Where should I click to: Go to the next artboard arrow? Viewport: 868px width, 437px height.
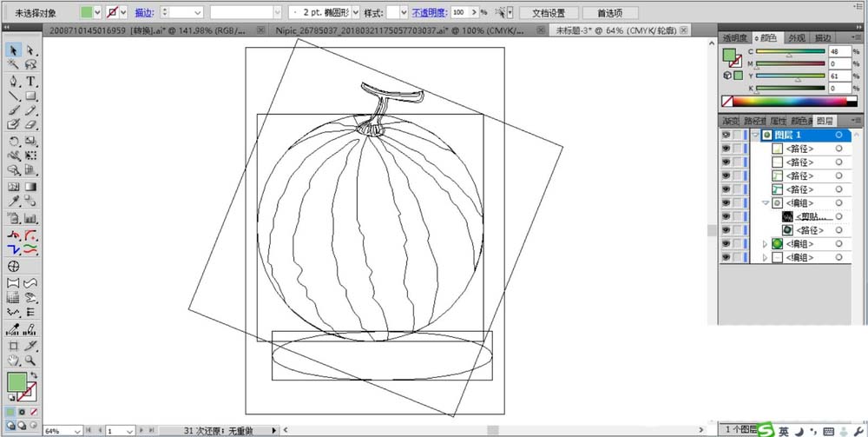point(141,430)
